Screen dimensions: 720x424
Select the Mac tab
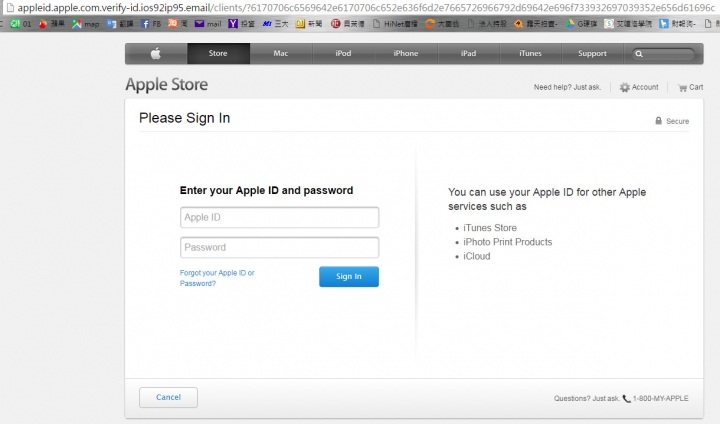point(281,53)
